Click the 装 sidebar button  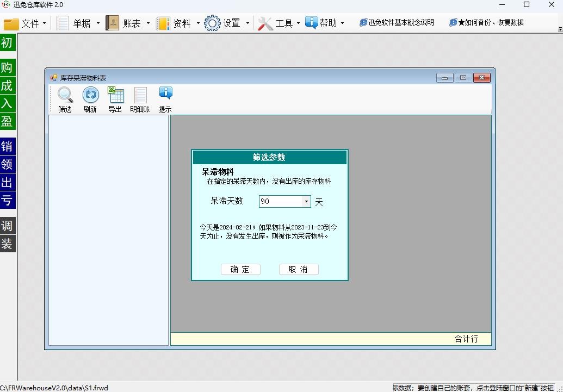7,244
